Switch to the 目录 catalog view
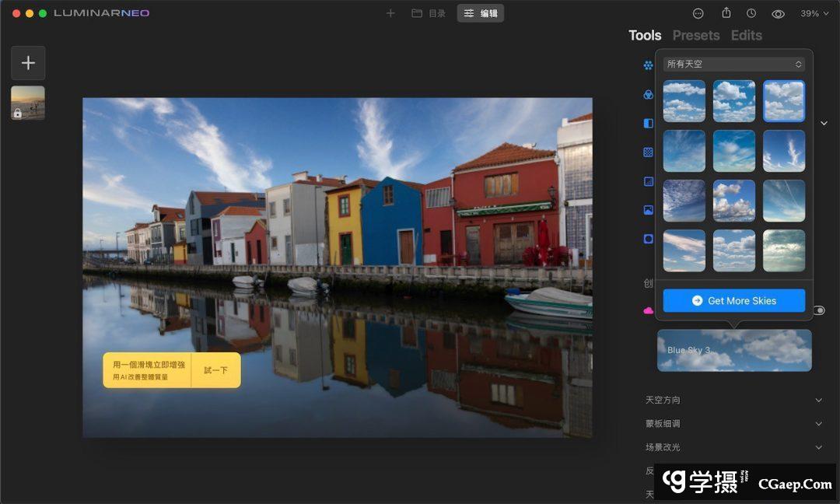840x504 pixels. [x=429, y=13]
